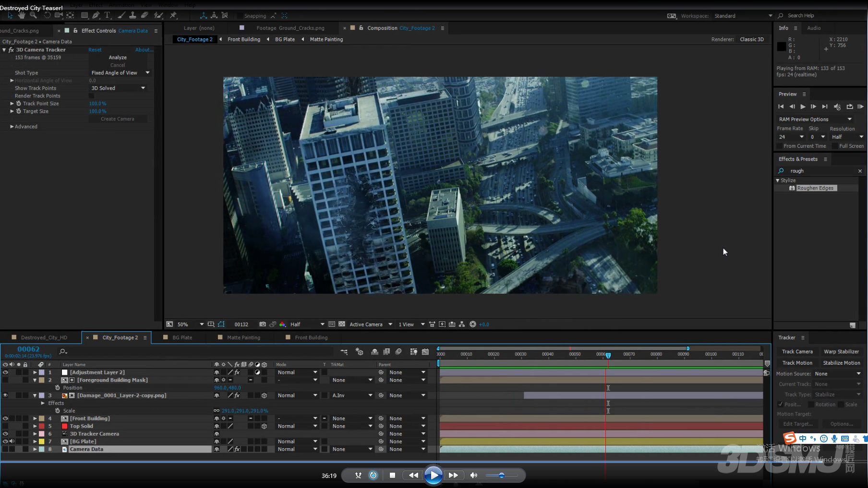Viewport: 868px width, 488px height.
Task: Select the Zoom magnifier tool
Action: 33,15
